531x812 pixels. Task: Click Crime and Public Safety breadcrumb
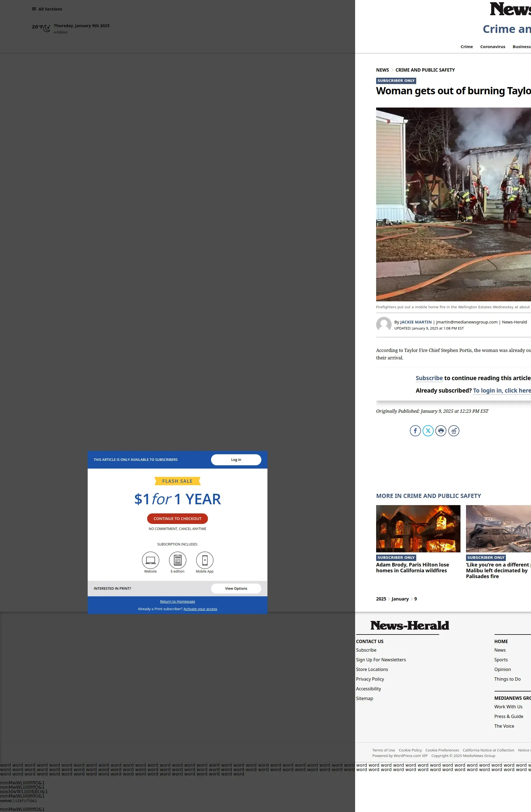click(x=425, y=70)
